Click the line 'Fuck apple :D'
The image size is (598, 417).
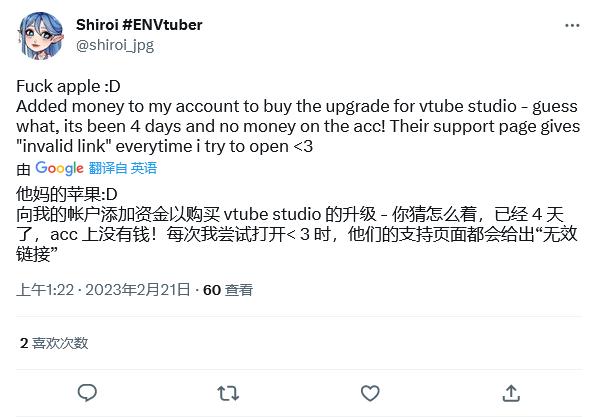[x=68, y=87]
